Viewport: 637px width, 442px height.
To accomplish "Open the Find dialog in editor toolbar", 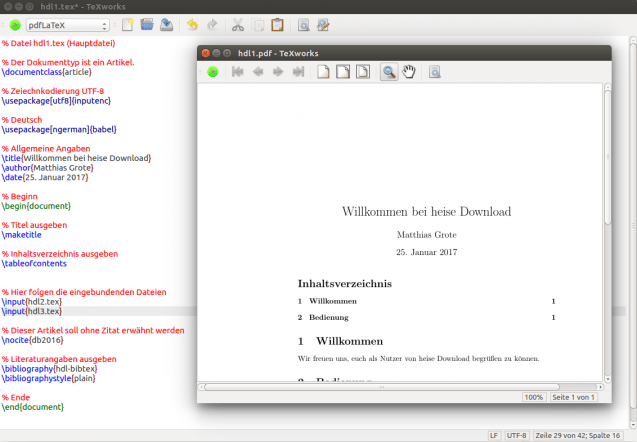I will (x=303, y=25).
